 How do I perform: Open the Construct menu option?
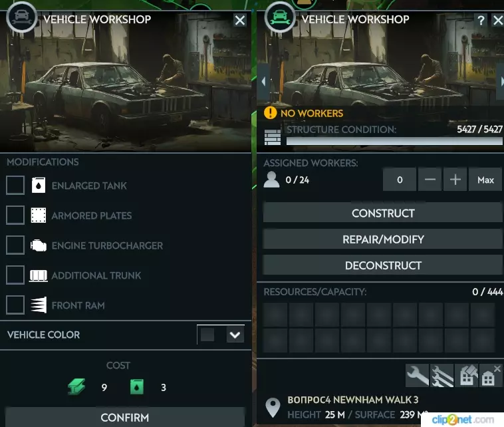383,213
